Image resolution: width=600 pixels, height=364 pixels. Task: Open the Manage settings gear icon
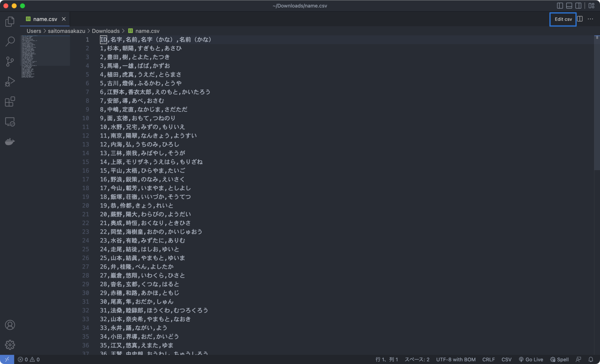coord(10,345)
